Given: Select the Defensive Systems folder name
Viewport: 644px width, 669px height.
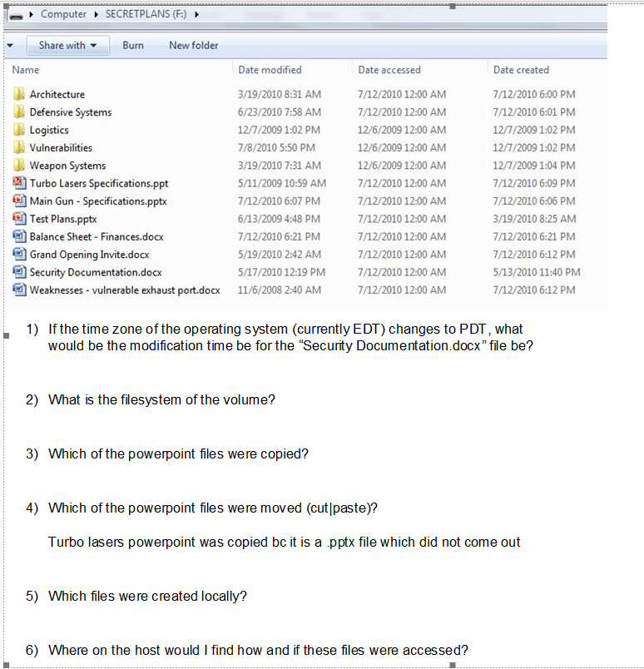Looking at the screenshot, I should point(71,112).
